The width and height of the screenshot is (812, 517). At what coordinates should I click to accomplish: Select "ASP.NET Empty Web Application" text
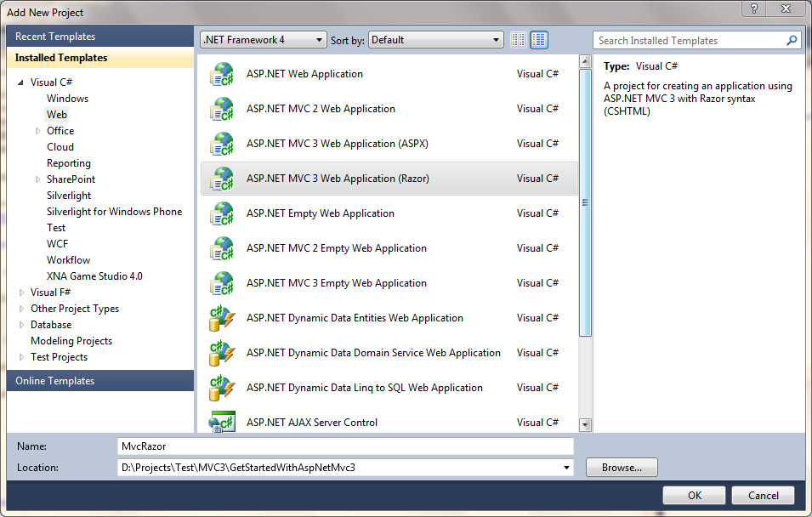pyautogui.click(x=320, y=213)
